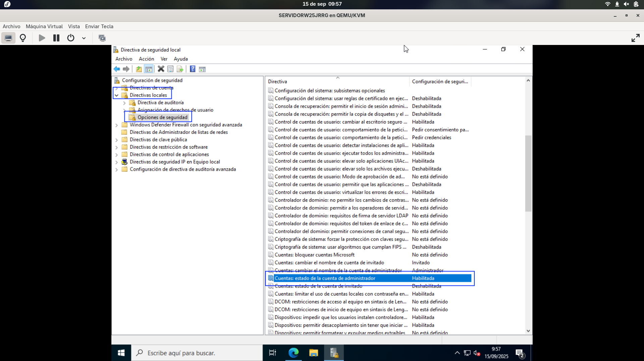This screenshot has width=644, height=361.
Task: Open the Acción menu in security policy
Action: (147, 59)
